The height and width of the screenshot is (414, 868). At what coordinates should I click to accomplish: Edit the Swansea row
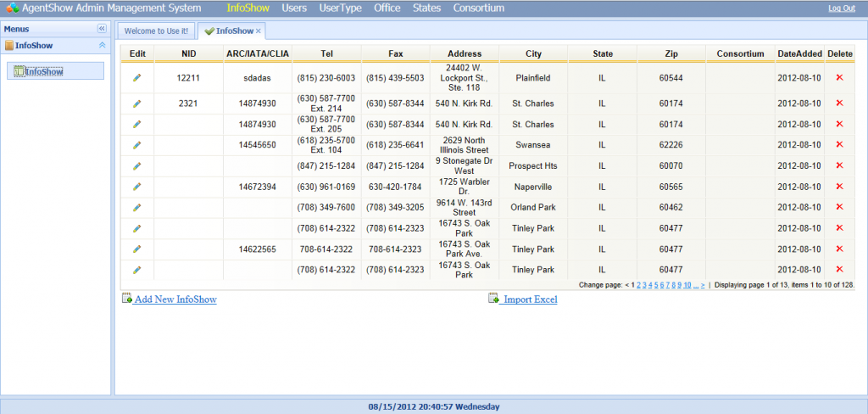point(137,145)
